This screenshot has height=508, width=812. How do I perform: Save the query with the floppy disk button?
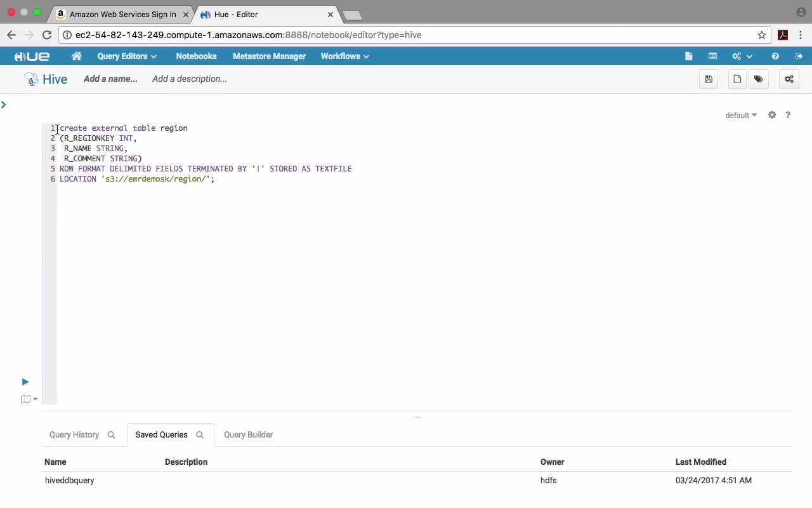(x=709, y=79)
